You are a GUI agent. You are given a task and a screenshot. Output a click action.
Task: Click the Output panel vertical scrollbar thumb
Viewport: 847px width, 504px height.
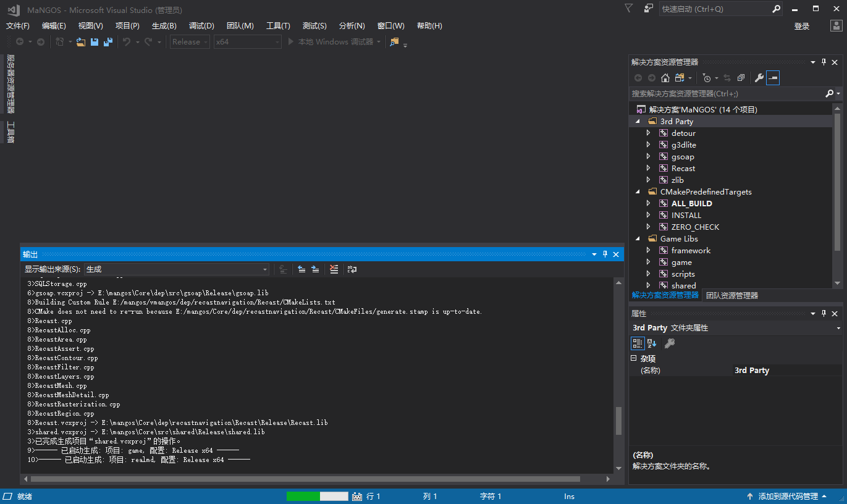coord(618,422)
